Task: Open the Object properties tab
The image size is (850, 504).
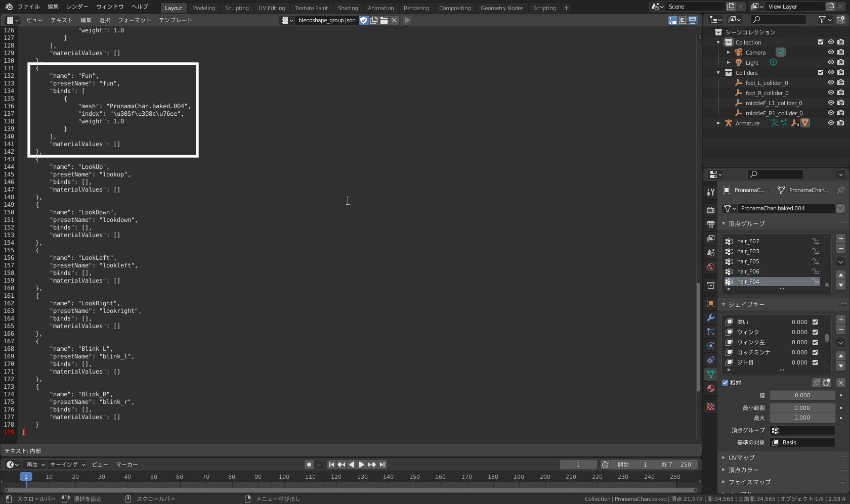Action: [711, 303]
